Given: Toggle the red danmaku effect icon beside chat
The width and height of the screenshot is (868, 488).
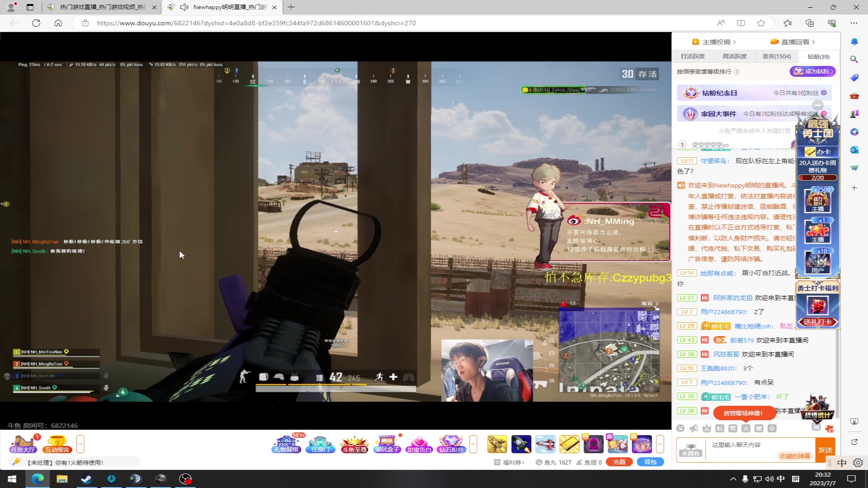Looking at the screenshot, I should (x=829, y=429).
